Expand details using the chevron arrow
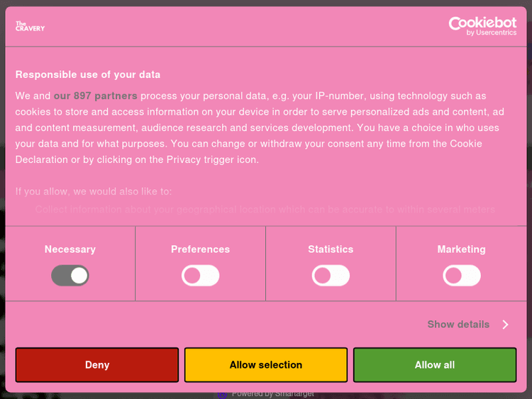The image size is (532, 399). pyautogui.click(x=506, y=325)
